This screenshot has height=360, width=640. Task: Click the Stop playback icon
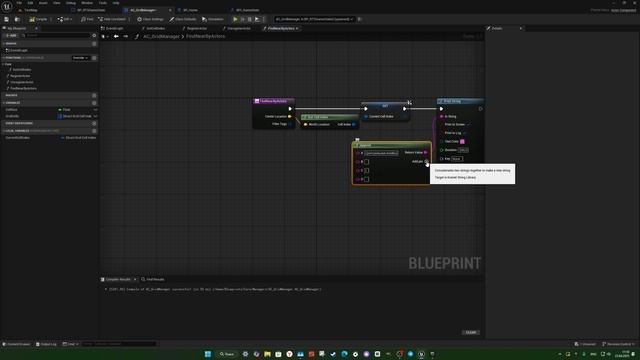250,19
